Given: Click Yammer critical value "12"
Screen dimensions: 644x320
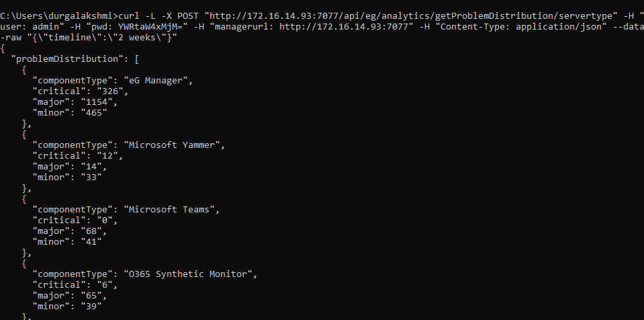Looking at the screenshot, I should [x=107, y=156].
